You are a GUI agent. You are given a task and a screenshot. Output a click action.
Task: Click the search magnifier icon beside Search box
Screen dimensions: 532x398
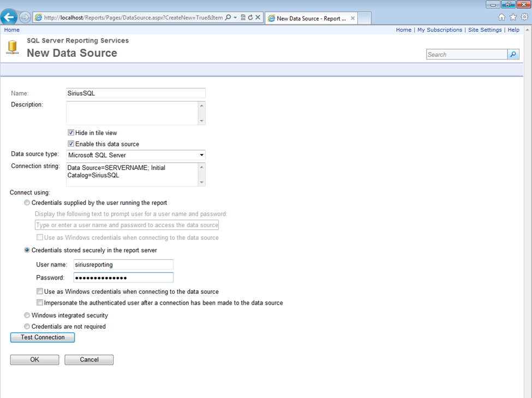pyautogui.click(x=513, y=55)
